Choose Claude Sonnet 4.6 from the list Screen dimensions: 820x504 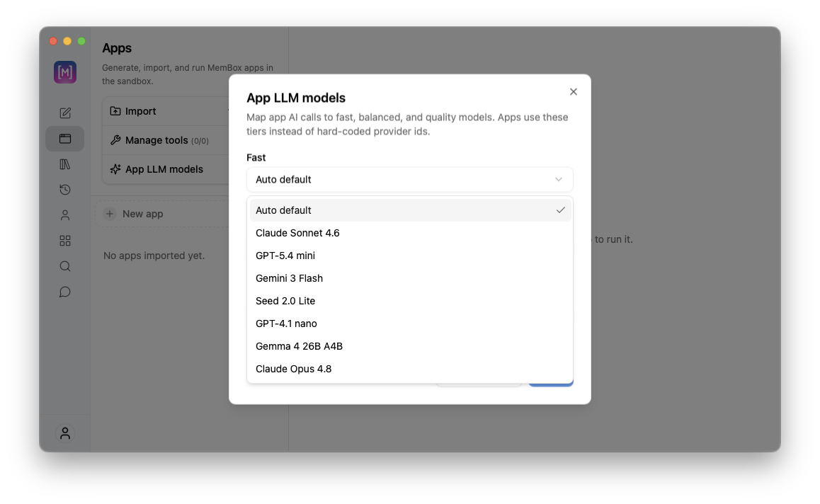pyautogui.click(x=411, y=233)
